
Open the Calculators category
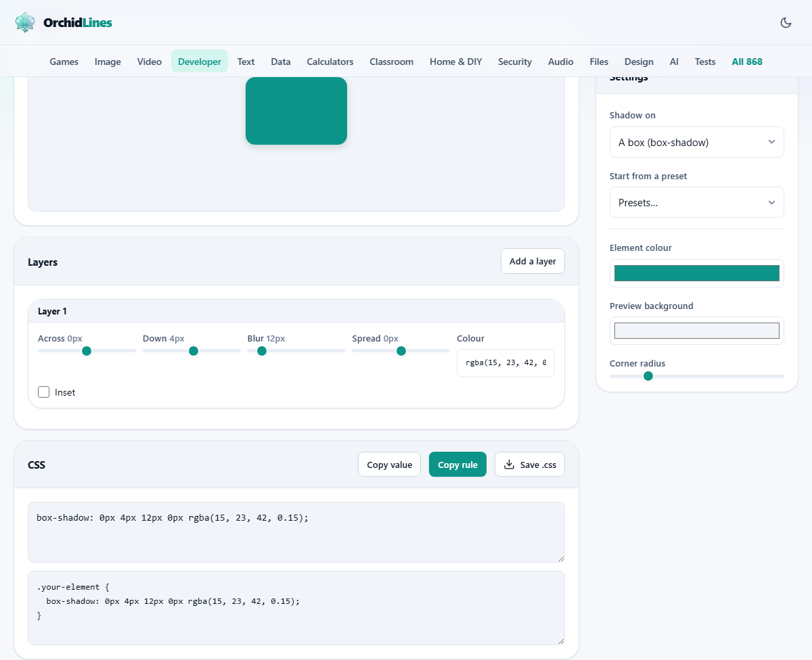click(330, 62)
